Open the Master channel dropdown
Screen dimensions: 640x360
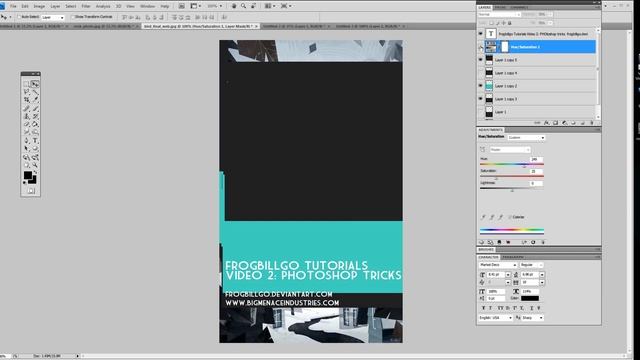[510, 150]
